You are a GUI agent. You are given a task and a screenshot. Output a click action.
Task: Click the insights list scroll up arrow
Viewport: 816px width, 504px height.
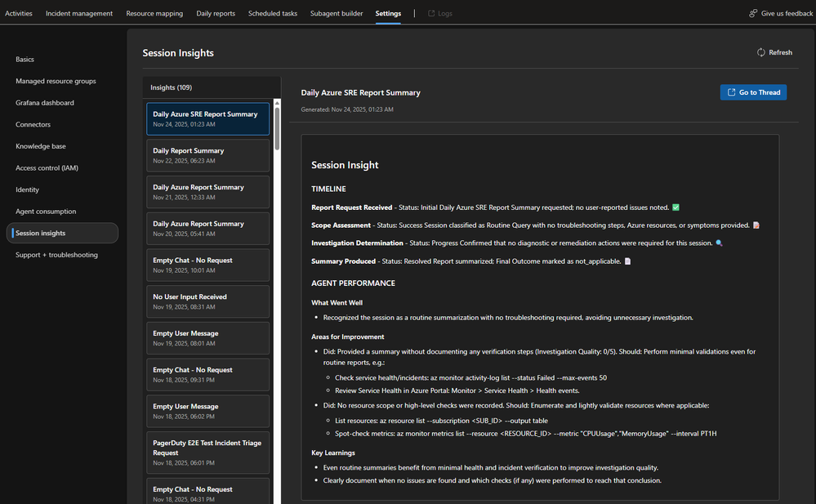pyautogui.click(x=277, y=103)
